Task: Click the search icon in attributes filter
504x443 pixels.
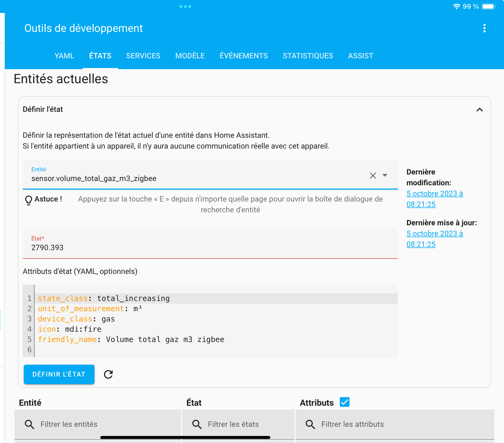Action: pos(310,424)
